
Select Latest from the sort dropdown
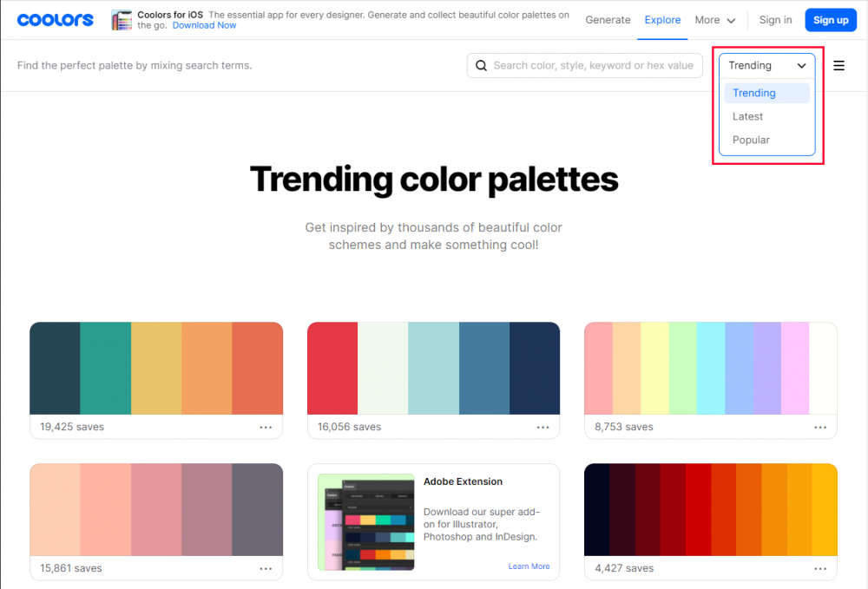coord(747,115)
